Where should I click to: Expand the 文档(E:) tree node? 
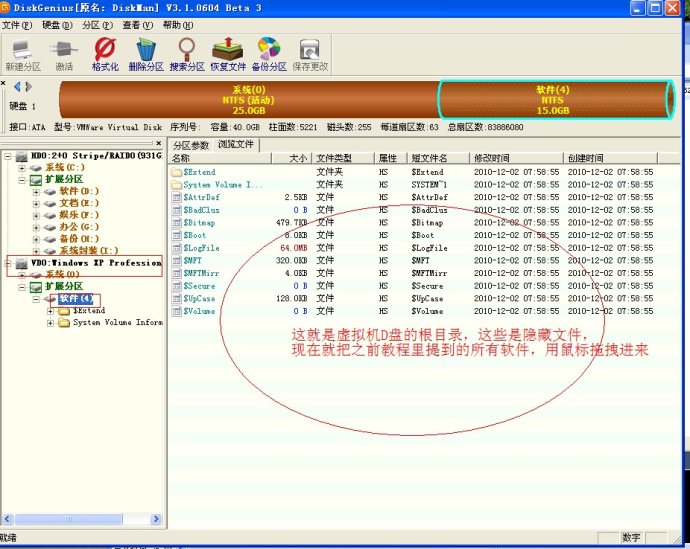tap(37, 204)
